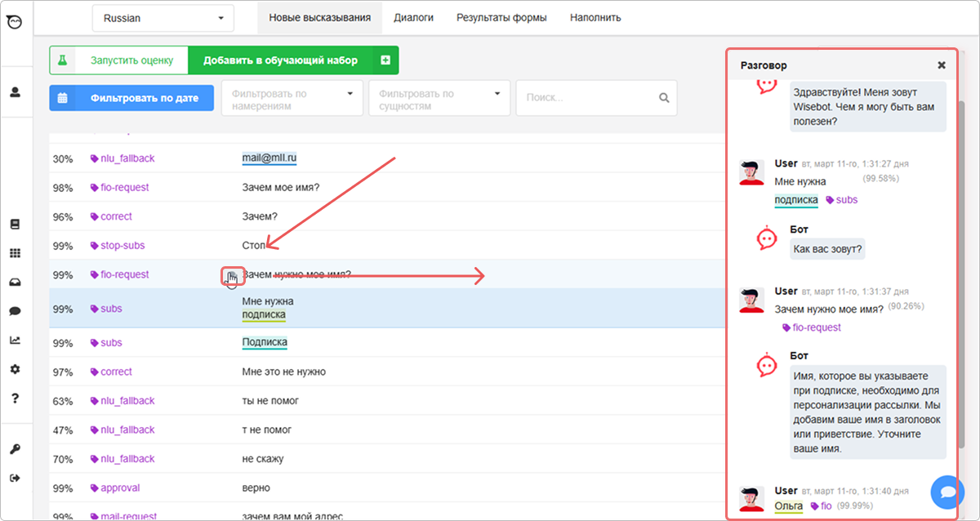
Task: Click the grid icon in sidebar
Action: [15, 254]
